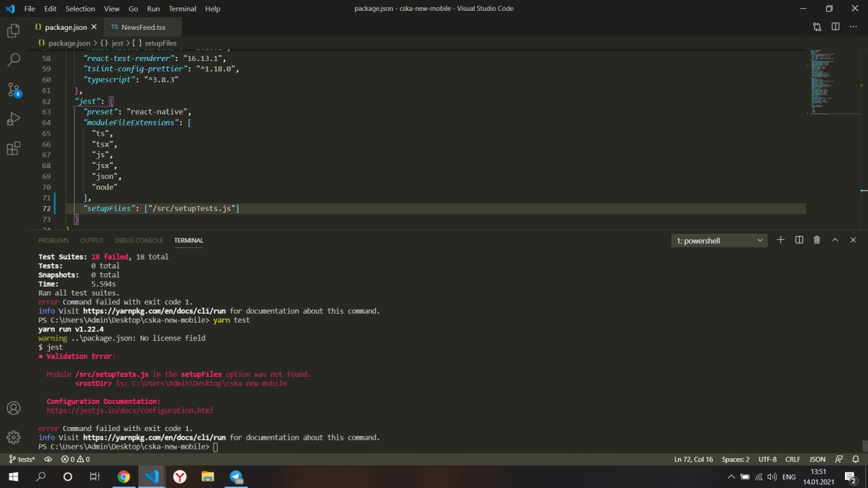Open errors and warnings status indicator
Image resolution: width=868 pixels, height=488 pixels.
75,459
